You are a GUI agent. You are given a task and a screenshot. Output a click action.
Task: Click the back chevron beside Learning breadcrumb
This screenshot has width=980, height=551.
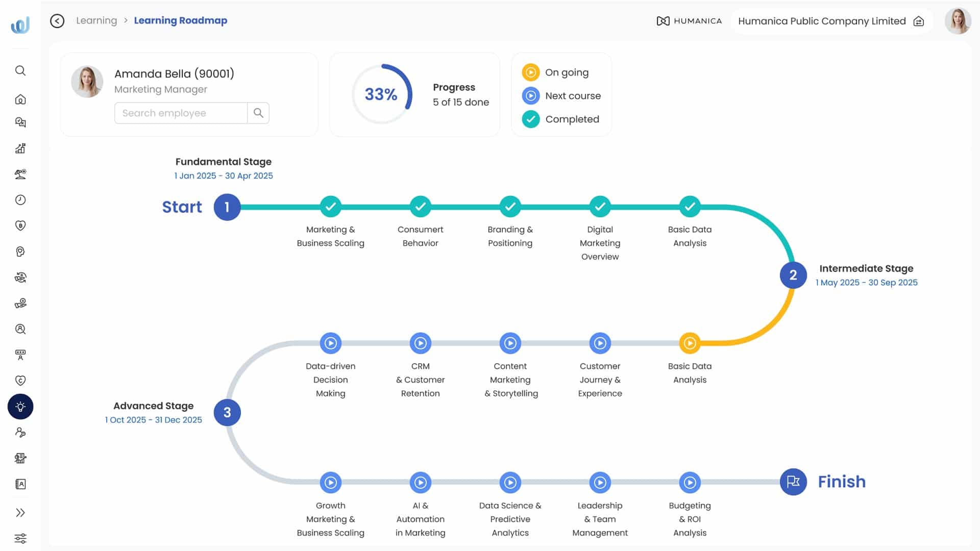click(x=57, y=20)
